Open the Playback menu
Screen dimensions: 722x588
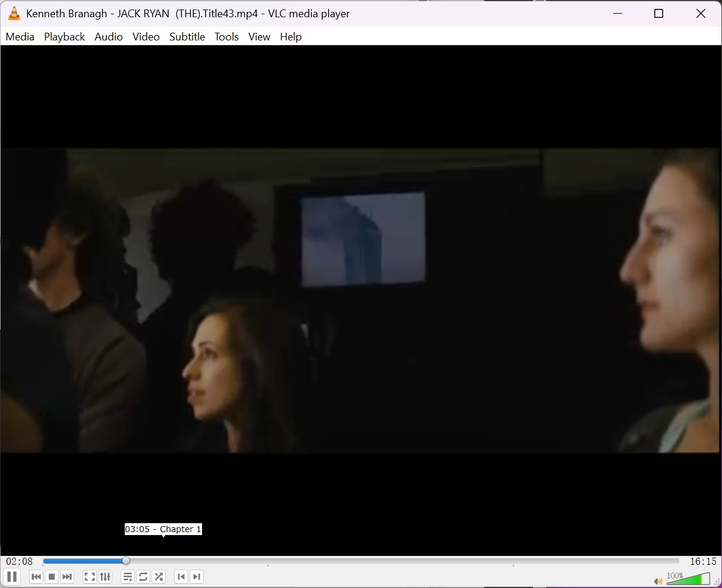coord(64,36)
